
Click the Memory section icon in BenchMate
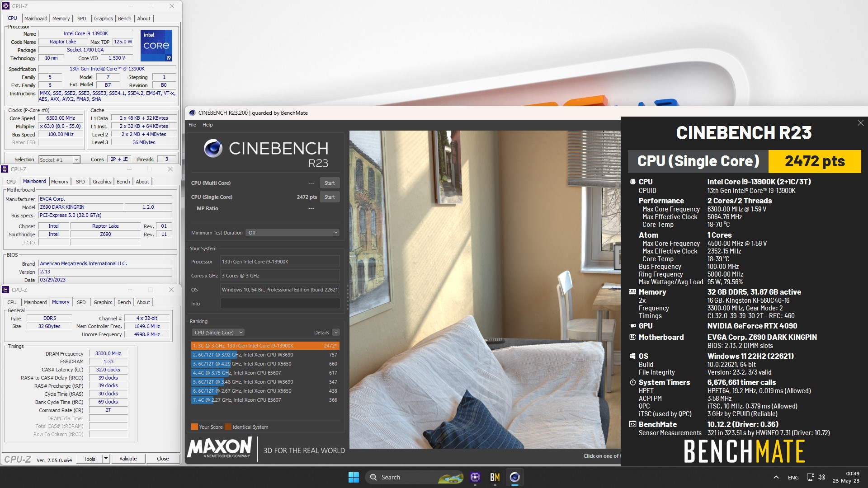click(632, 292)
